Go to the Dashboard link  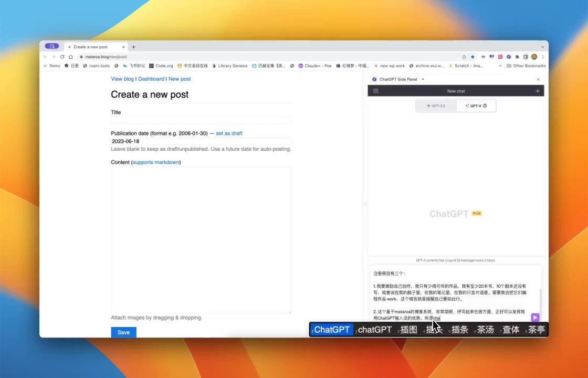[x=151, y=79]
